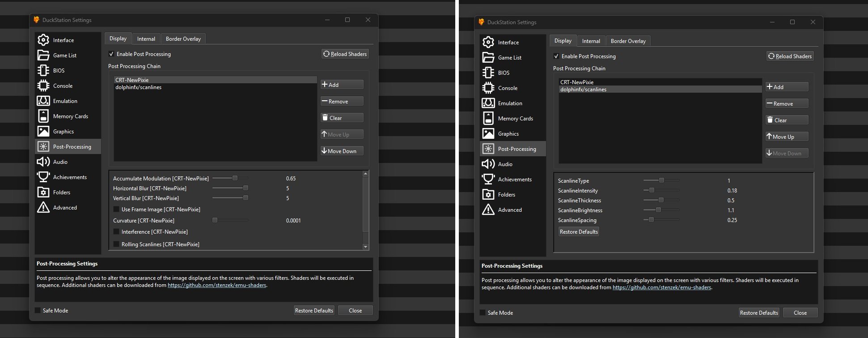Enable Rolling Scanlines [CRT-NewPixie] checkbox
The height and width of the screenshot is (338, 868).
tap(116, 244)
